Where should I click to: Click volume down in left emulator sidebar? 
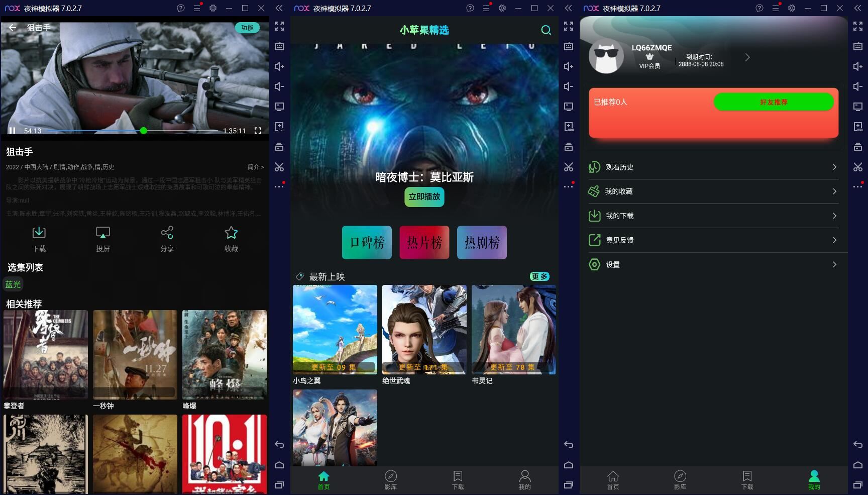[x=279, y=86]
